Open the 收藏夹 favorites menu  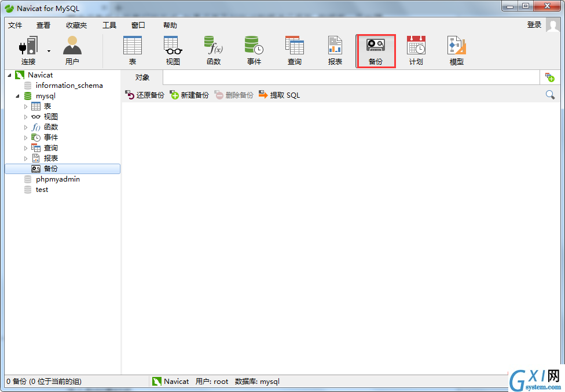pos(76,25)
